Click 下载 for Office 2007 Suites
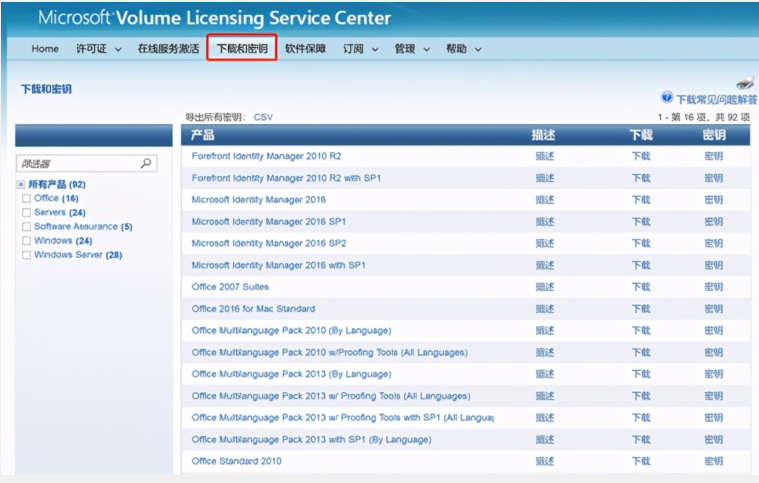759x483 pixels. coord(640,287)
